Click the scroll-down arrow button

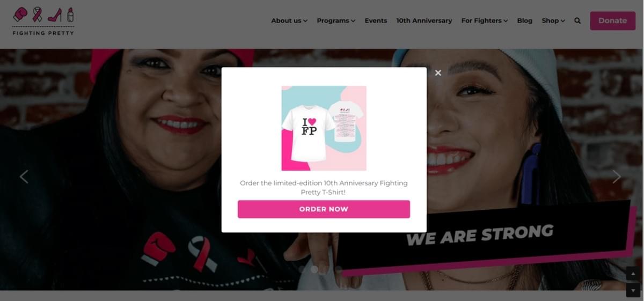633,290
